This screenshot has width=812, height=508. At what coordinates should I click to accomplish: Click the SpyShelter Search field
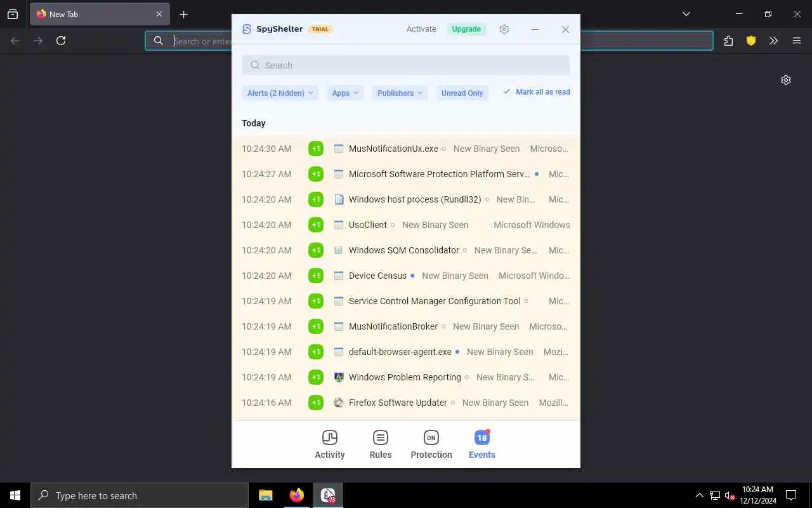[x=406, y=65]
